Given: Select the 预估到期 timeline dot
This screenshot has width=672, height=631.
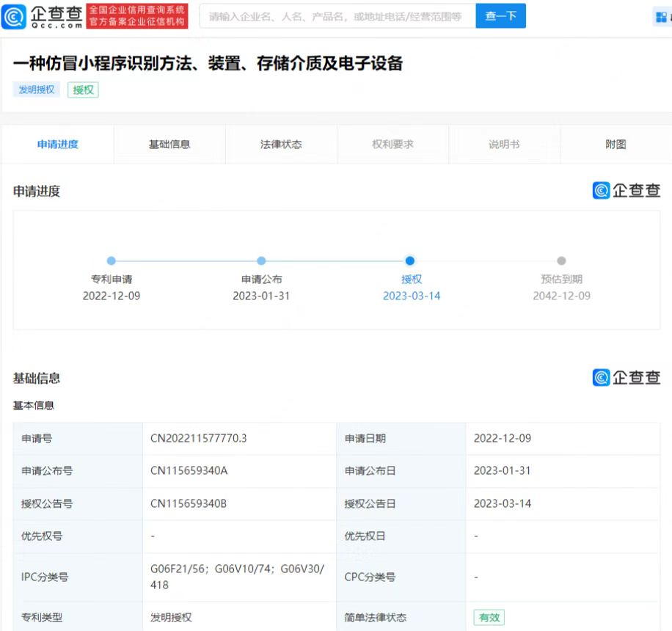Looking at the screenshot, I should tap(561, 260).
